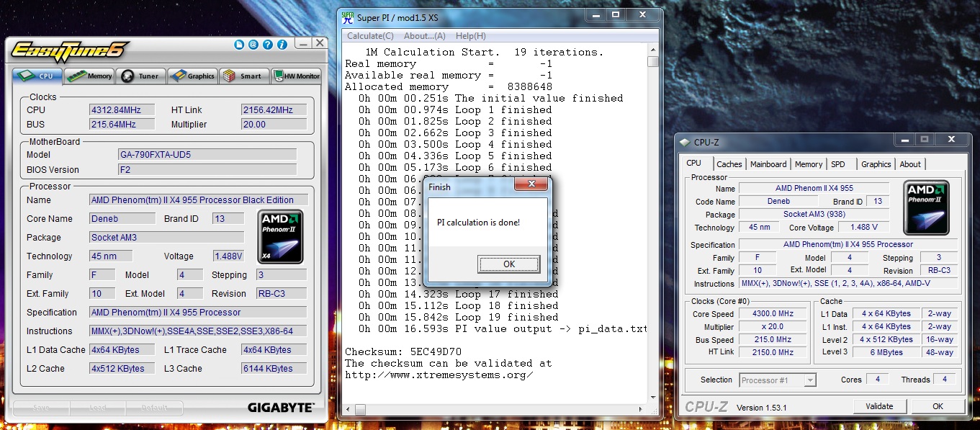Click the Validate button in CPU-Z
This screenshot has width=980, height=430.
pos(879,406)
